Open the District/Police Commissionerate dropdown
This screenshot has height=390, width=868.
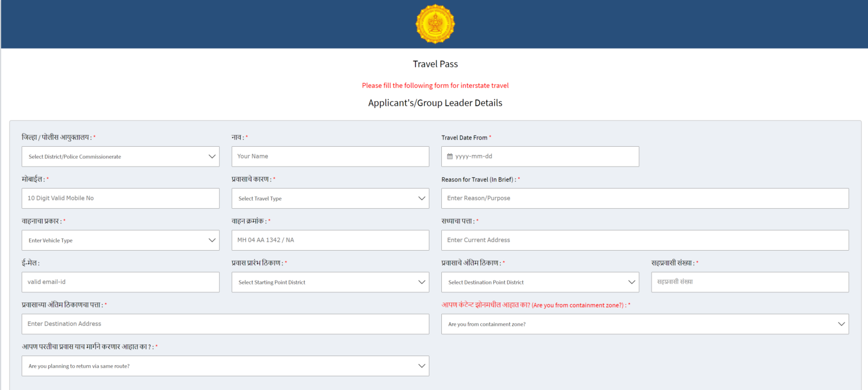pos(120,156)
